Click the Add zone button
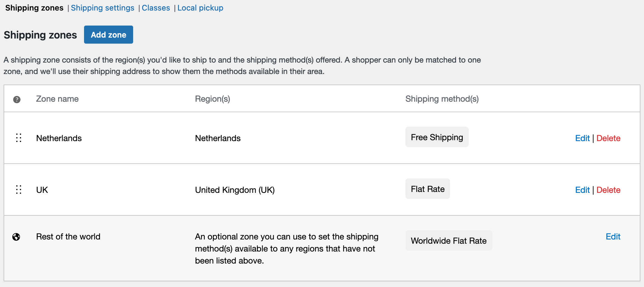 click(108, 35)
